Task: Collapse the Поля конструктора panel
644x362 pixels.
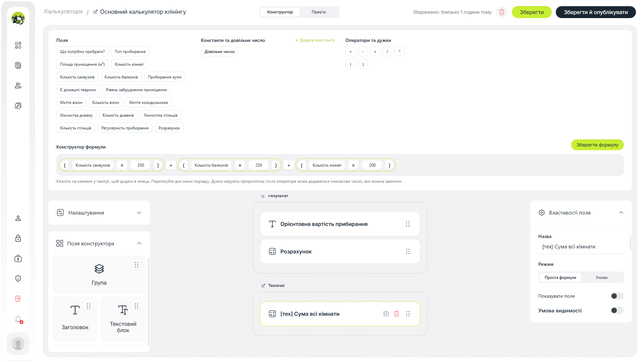Action: tap(139, 243)
